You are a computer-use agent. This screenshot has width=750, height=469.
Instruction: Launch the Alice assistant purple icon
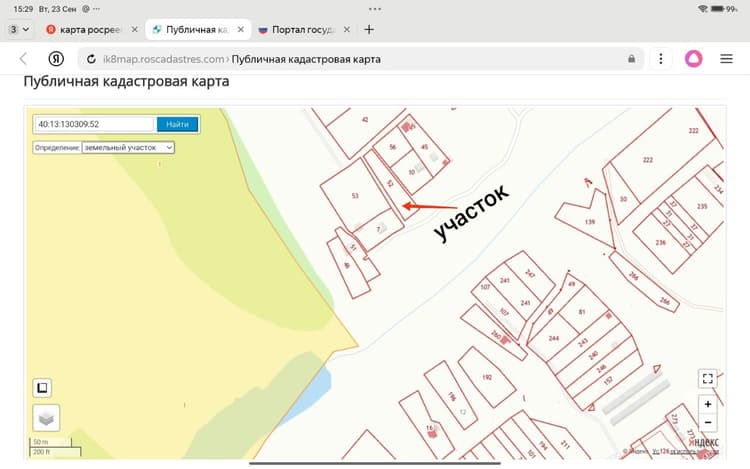click(x=693, y=59)
